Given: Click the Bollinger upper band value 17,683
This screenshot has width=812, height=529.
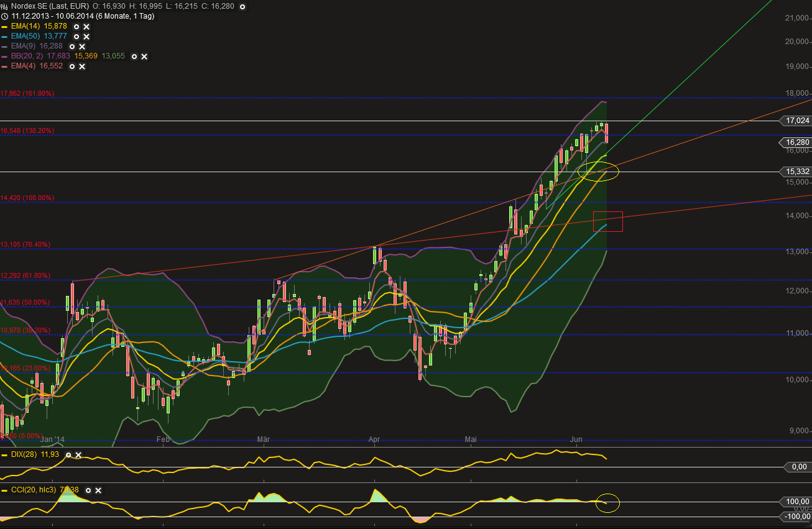Looking at the screenshot, I should (58, 56).
